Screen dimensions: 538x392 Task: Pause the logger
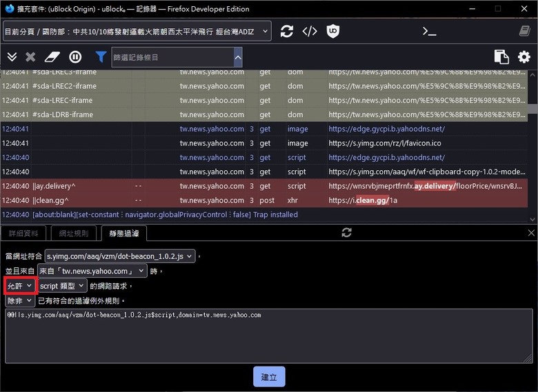[x=75, y=57]
